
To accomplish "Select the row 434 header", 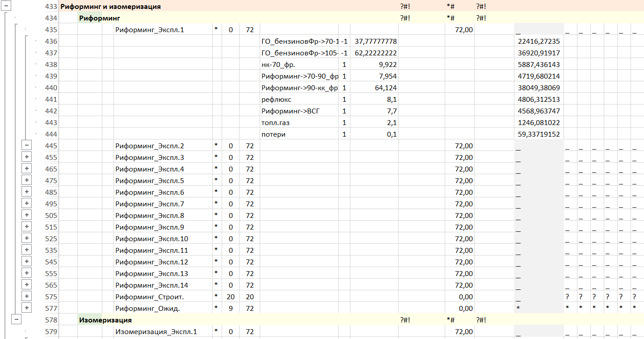I will (x=51, y=18).
